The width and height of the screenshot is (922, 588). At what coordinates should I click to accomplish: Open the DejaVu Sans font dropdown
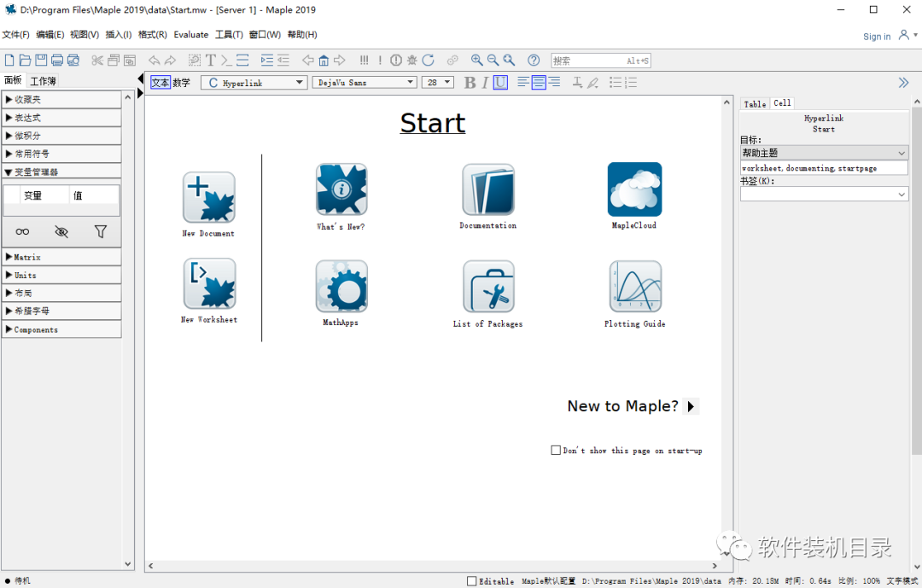[x=365, y=82]
